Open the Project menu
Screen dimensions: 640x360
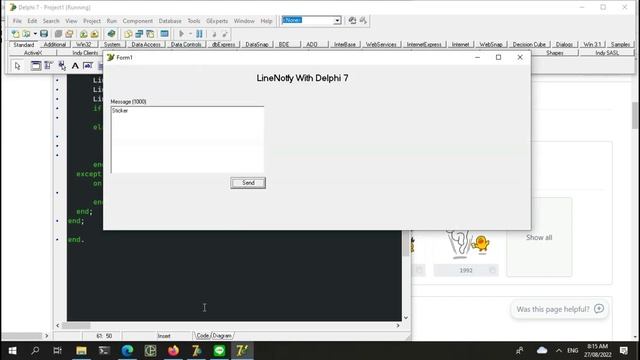92,21
